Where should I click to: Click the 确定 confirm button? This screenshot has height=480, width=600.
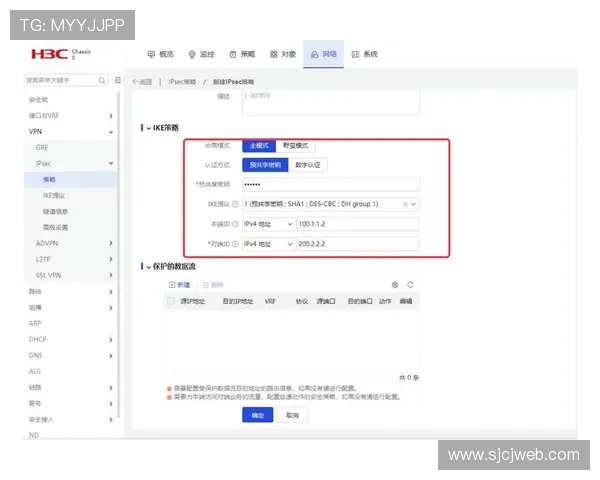(x=258, y=415)
